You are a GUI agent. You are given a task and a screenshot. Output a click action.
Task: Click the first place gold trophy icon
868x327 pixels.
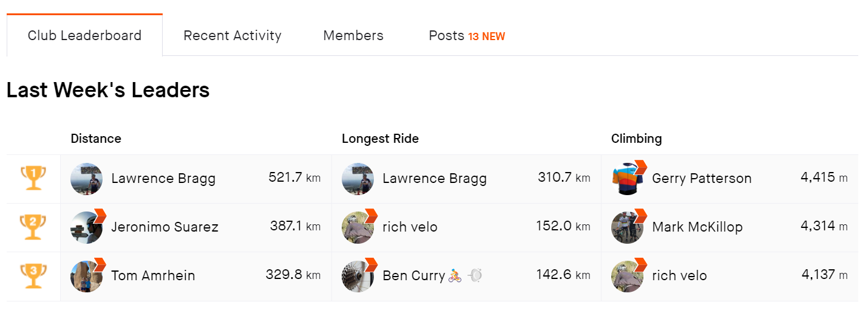coord(33,179)
